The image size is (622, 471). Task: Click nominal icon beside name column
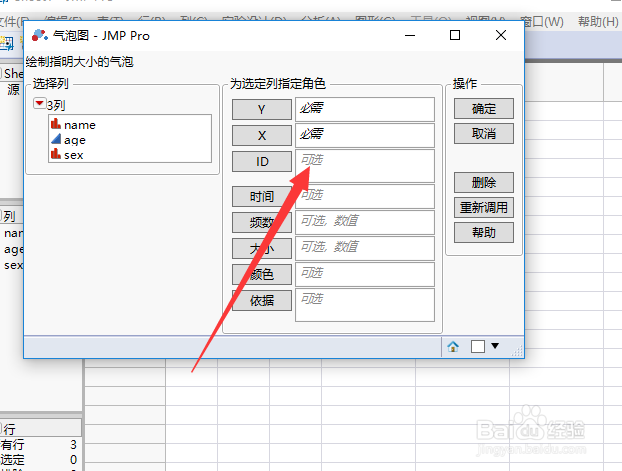56,124
